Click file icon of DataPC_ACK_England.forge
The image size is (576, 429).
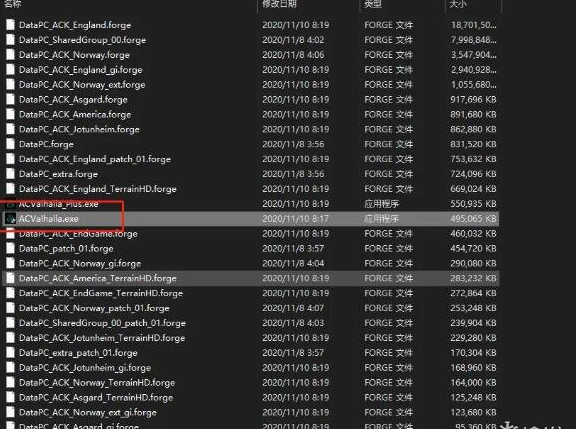pos(11,25)
